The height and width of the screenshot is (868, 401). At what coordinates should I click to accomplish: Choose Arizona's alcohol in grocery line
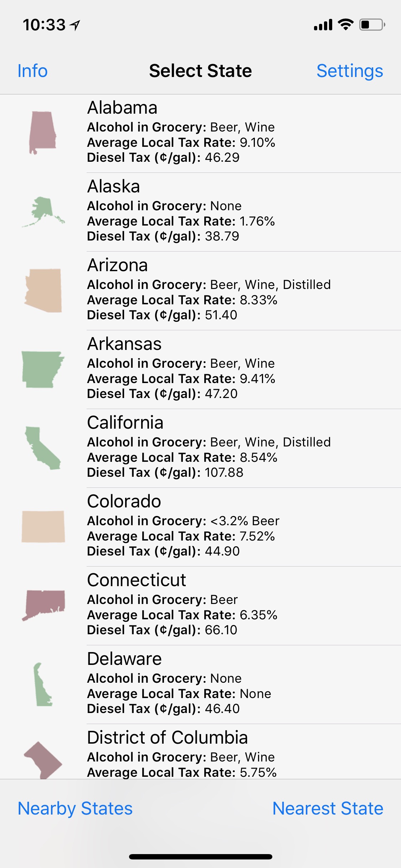pyautogui.click(x=209, y=285)
